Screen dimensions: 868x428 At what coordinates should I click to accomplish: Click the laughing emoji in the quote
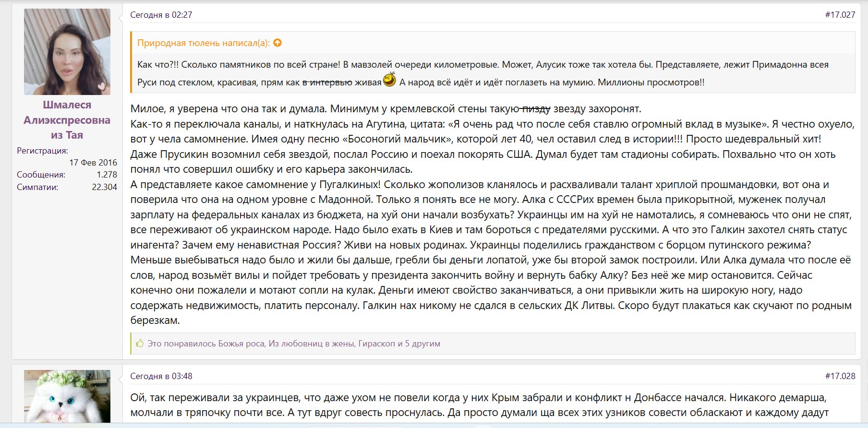[389, 80]
